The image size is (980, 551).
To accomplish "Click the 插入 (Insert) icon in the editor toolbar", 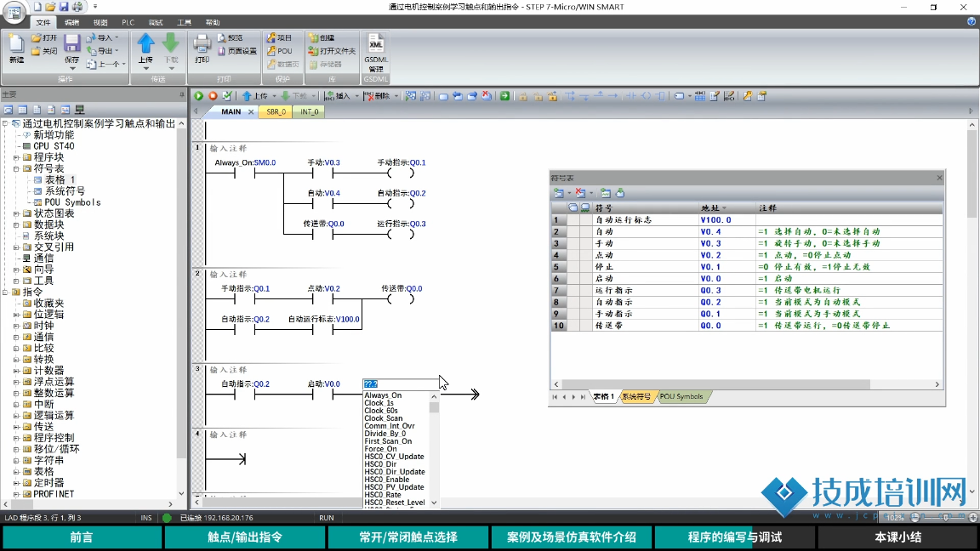I will (329, 95).
